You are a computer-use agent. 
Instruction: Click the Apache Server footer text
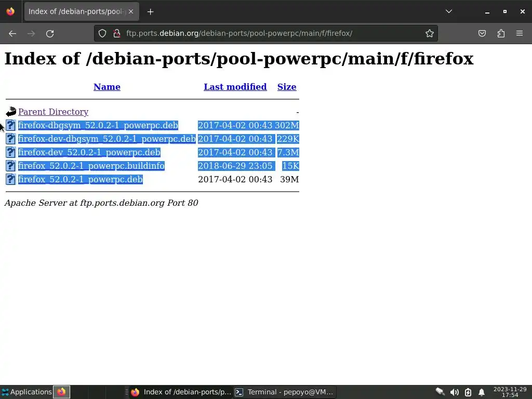[101, 203]
